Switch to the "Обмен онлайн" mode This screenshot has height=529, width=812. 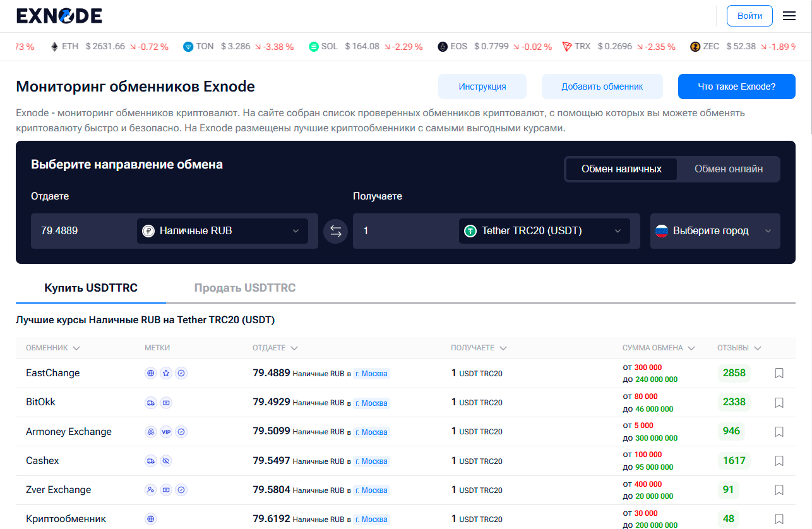coord(727,169)
